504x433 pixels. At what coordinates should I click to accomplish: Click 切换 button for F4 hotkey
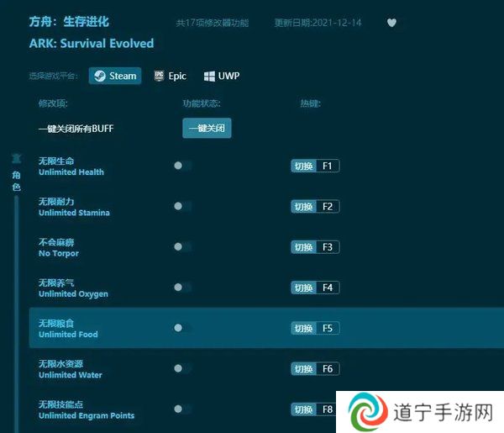coord(304,288)
